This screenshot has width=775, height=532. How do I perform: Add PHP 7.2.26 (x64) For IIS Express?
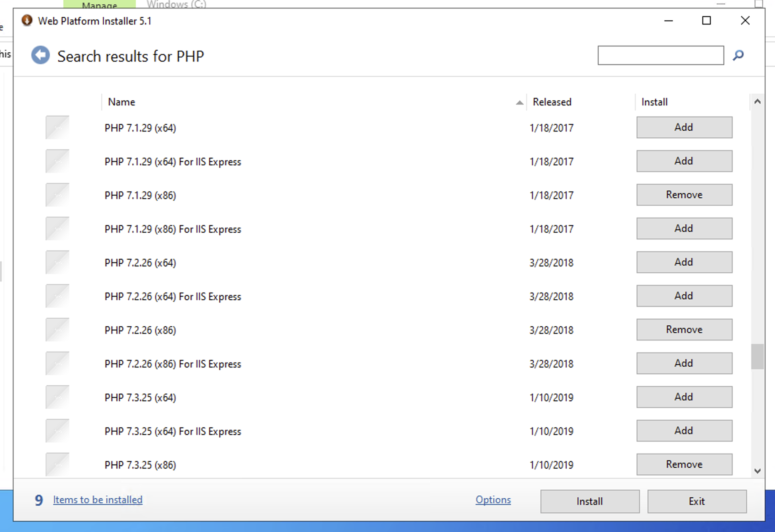coord(684,296)
